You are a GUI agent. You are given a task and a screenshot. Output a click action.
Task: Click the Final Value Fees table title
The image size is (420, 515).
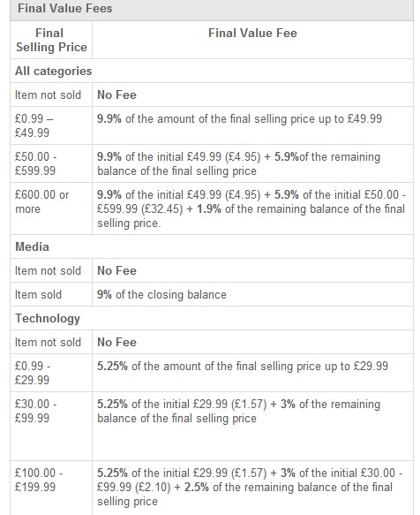(x=65, y=8)
